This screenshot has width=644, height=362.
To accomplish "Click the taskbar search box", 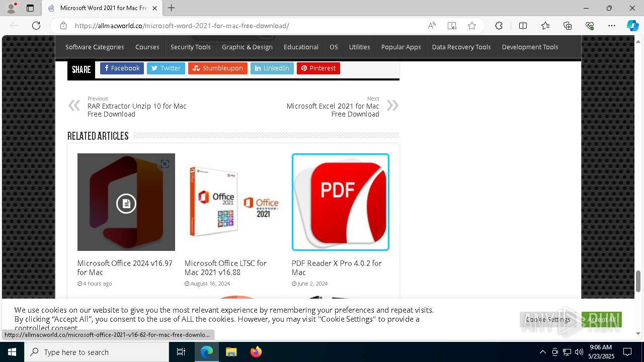I will (97, 352).
